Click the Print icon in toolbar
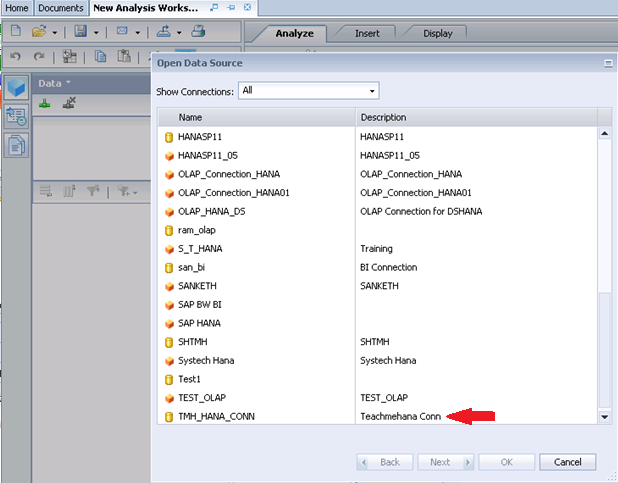The height and width of the screenshot is (483, 618). (x=199, y=32)
